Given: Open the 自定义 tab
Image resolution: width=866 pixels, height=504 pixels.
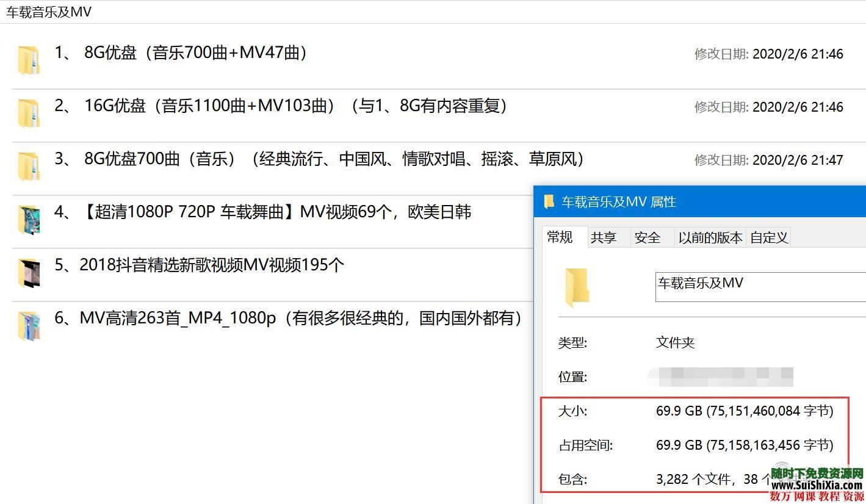Looking at the screenshot, I should 768,237.
